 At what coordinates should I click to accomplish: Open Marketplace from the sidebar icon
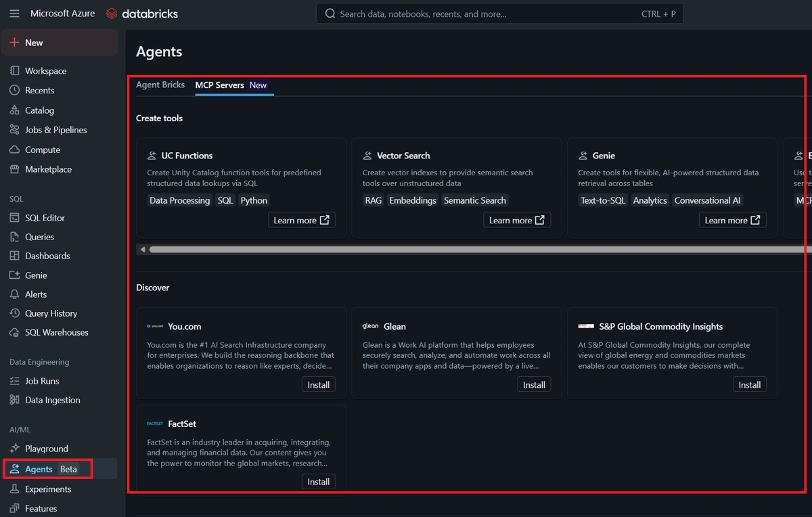pyautogui.click(x=14, y=168)
